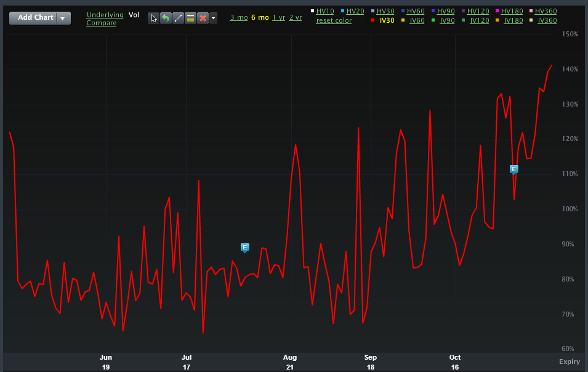This screenshot has height=372, width=588.
Task: Click the Oct 16 expiry date label
Action: click(455, 362)
